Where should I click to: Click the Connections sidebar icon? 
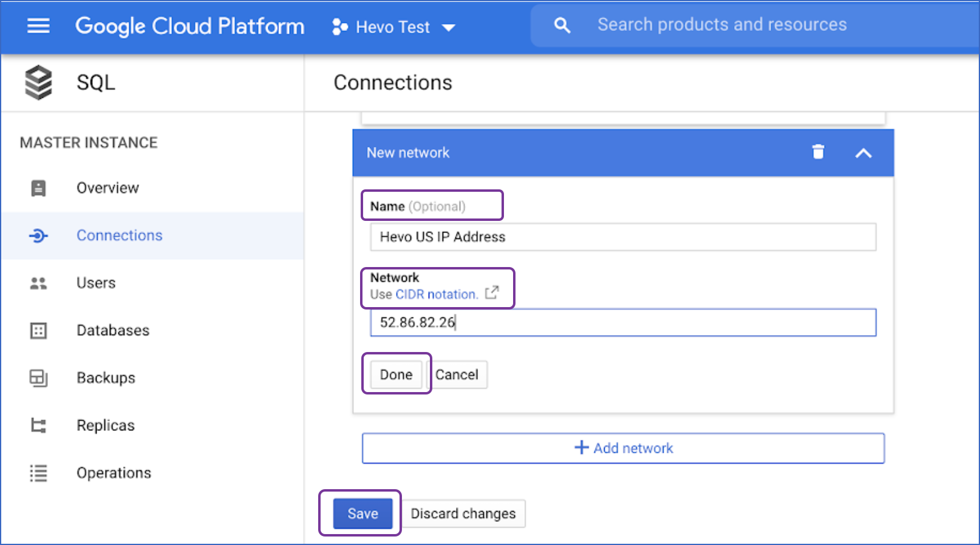coord(38,235)
